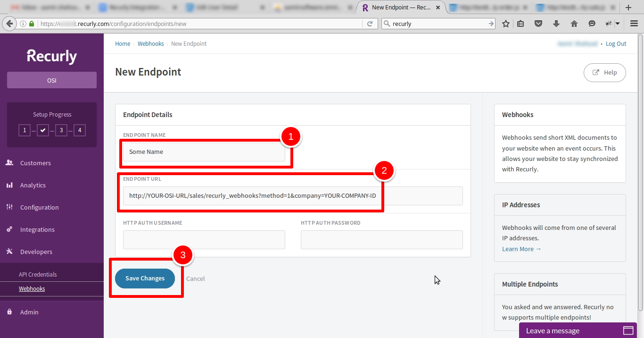
Task: Click the external link icon on Help button
Action: click(x=596, y=73)
